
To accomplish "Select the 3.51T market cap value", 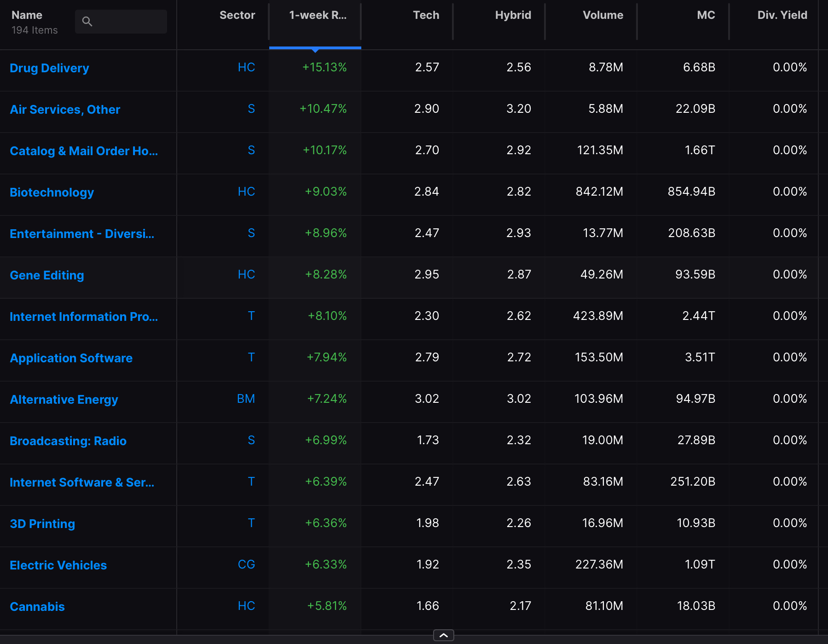I will tap(700, 357).
